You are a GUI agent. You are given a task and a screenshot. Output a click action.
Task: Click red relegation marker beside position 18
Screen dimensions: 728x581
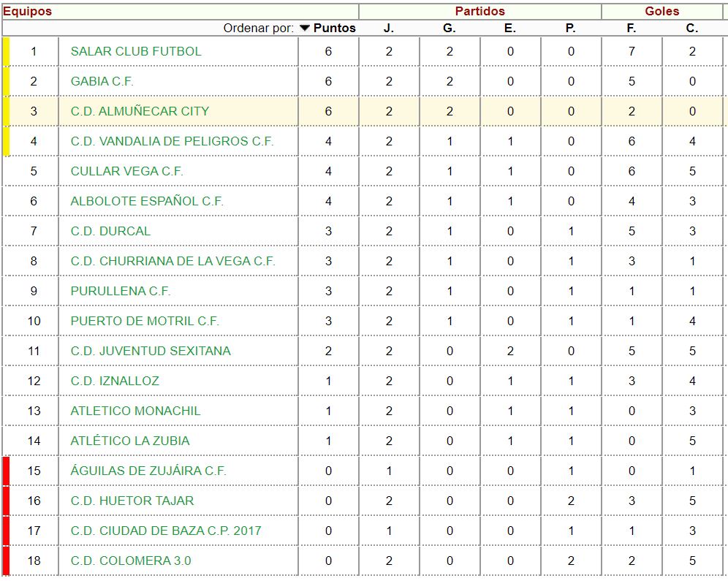pos(6,561)
